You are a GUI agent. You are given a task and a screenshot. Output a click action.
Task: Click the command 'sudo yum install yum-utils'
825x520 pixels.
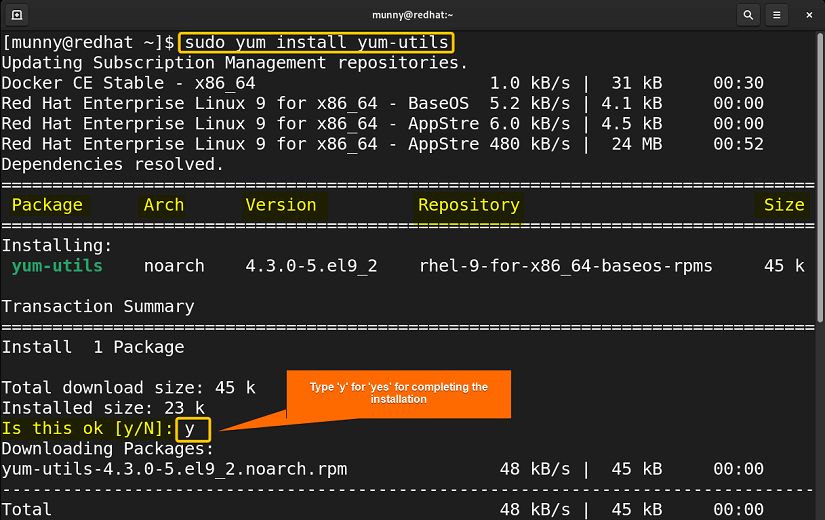coord(316,42)
